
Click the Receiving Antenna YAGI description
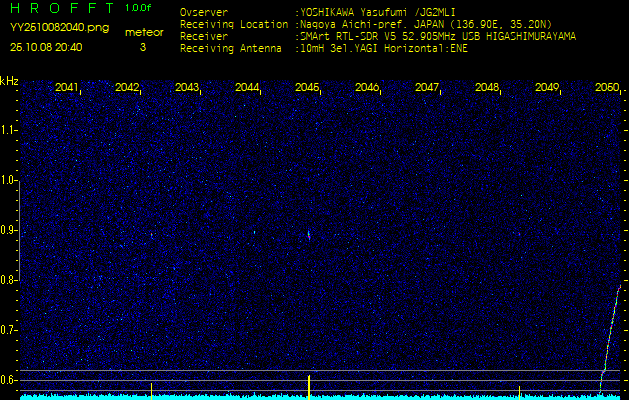point(384,47)
